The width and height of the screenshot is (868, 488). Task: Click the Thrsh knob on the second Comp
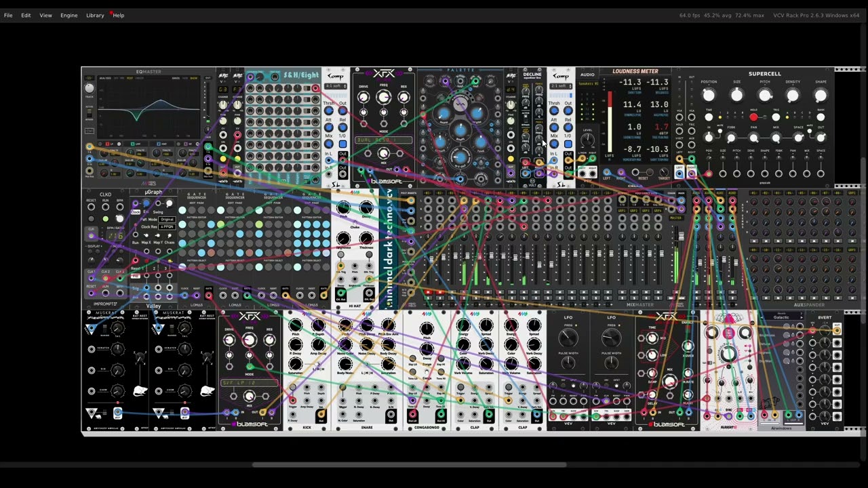[555, 111]
